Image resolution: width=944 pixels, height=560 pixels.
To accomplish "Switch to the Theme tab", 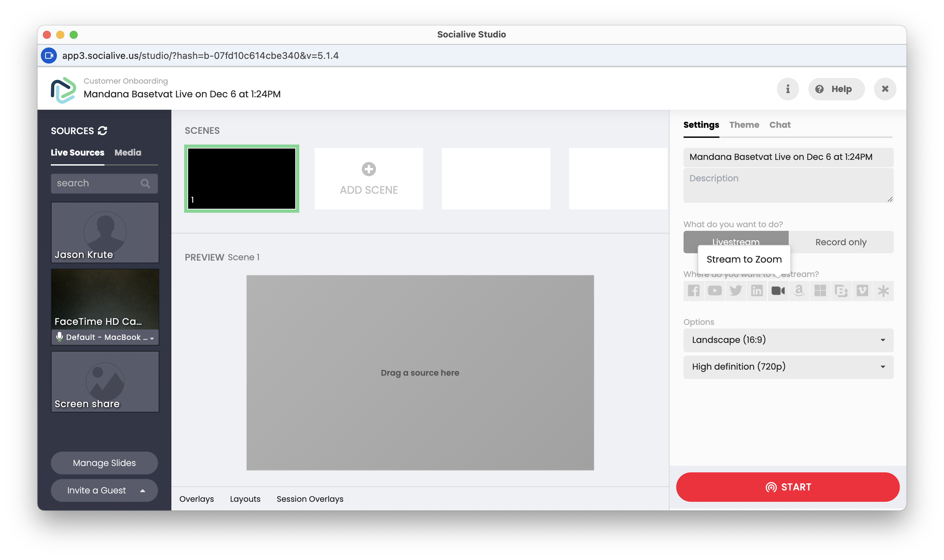I will pos(744,125).
